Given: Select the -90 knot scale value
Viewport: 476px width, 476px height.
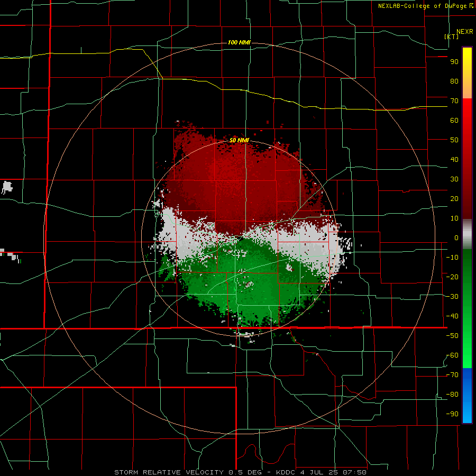Looking at the screenshot, I should (x=452, y=414).
